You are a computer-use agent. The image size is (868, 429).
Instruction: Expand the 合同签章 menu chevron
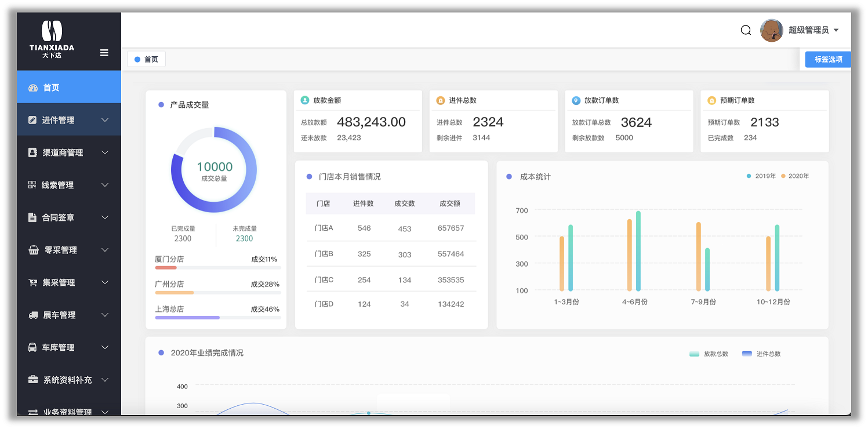point(105,217)
